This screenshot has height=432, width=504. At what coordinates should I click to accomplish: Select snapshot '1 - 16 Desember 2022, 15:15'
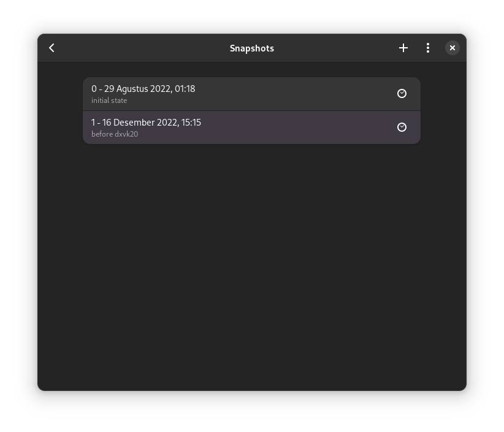click(233, 127)
